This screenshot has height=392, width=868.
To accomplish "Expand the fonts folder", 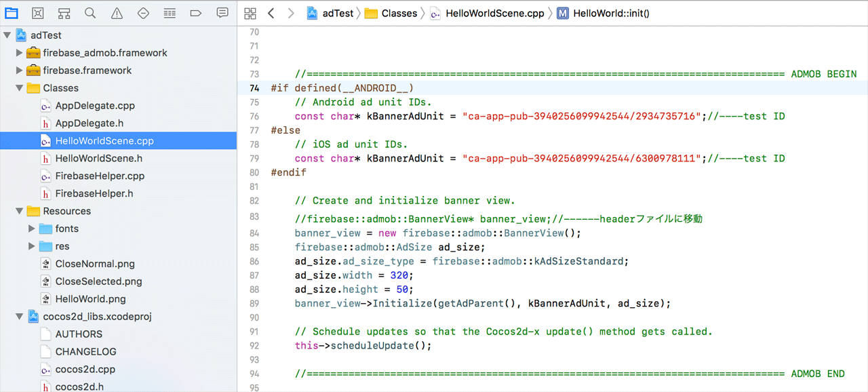I will [31, 229].
